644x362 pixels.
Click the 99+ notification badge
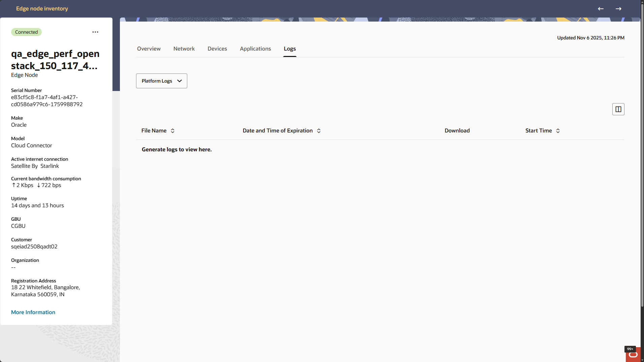tap(630, 349)
